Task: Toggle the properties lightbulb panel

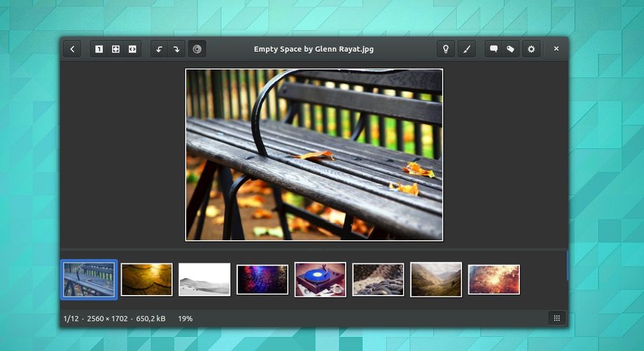Action: [x=445, y=49]
